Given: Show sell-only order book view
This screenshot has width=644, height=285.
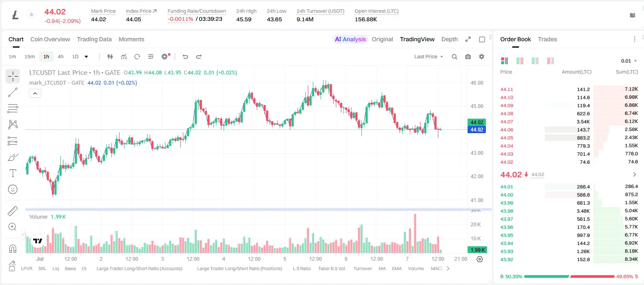Looking at the screenshot, I should pyautogui.click(x=550, y=61).
